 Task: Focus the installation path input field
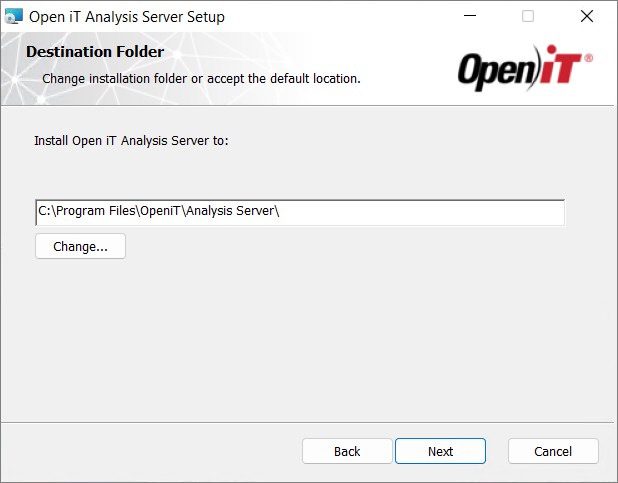[300, 213]
